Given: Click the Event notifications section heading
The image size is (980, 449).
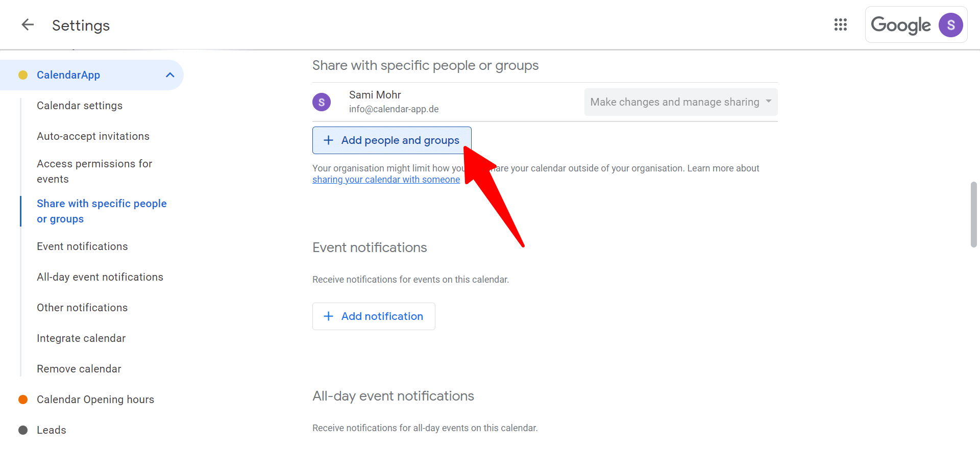Looking at the screenshot, I should coord(370,247).
